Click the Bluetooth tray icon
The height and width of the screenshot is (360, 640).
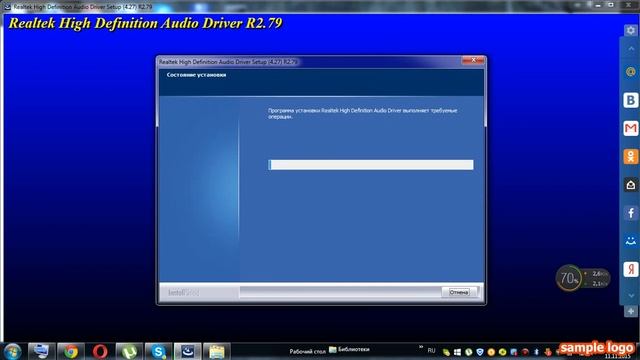pos(536,352)
